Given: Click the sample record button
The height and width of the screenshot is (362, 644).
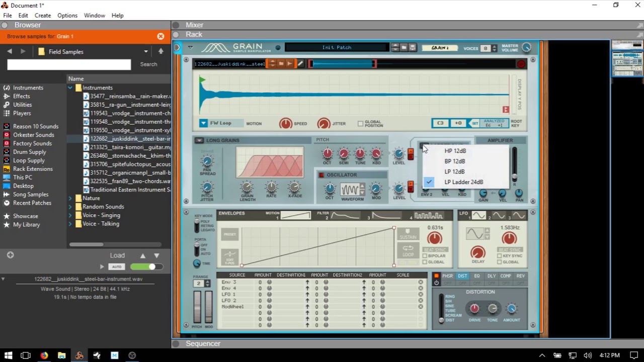Looking at the screenshot, I should [x=521, y=64].
